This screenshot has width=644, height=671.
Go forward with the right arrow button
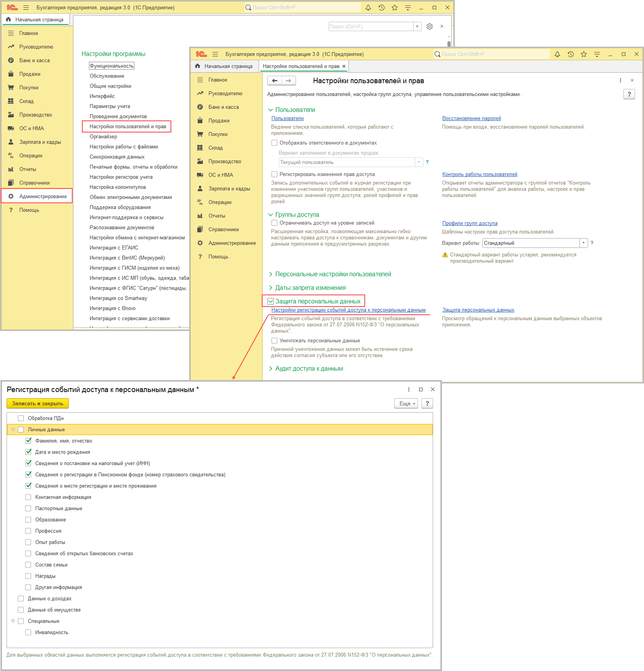(289, 81)
